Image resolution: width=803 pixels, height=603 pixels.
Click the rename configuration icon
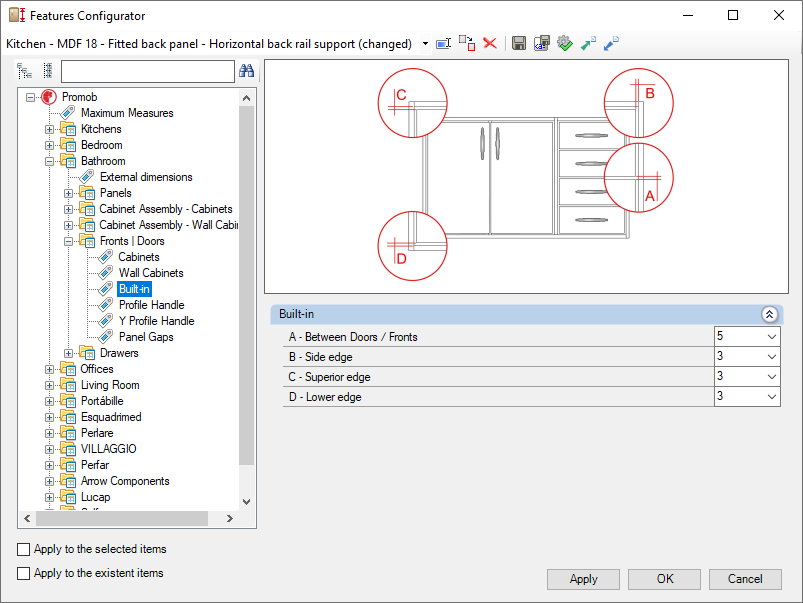[443, 44]
